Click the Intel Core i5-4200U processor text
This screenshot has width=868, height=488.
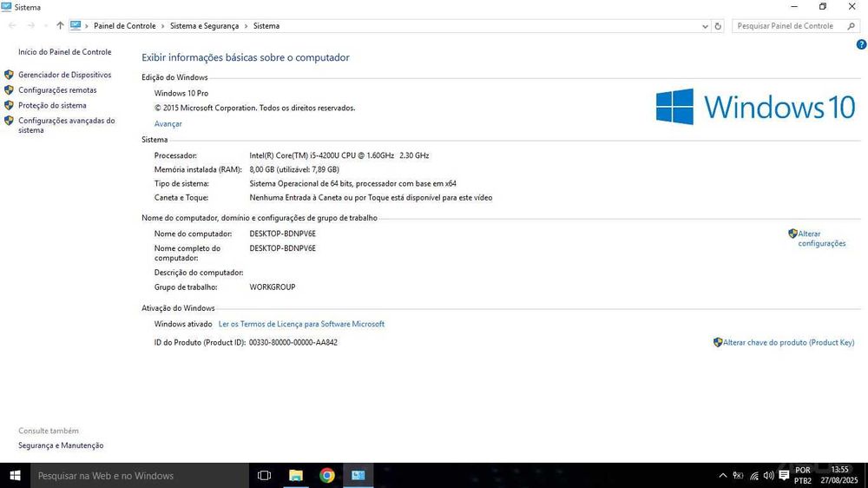[x=339, y=155]
